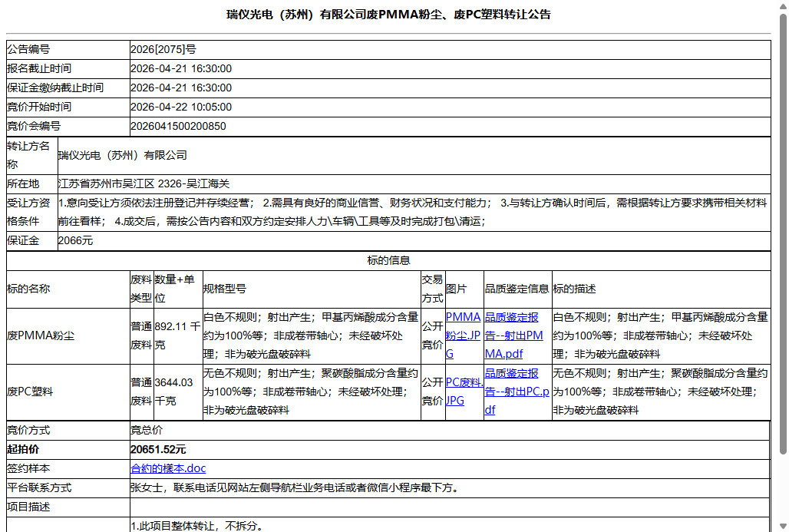789x532 pixels.
Task: Open 品质鉴定报告--射出PC.pdf link
Action: 517,392
